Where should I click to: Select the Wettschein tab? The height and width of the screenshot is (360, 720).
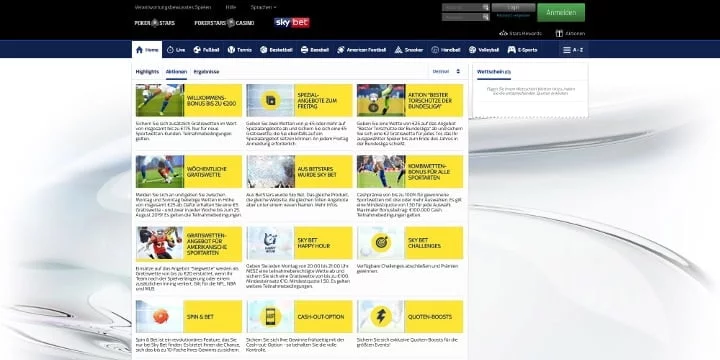point(494,72)
